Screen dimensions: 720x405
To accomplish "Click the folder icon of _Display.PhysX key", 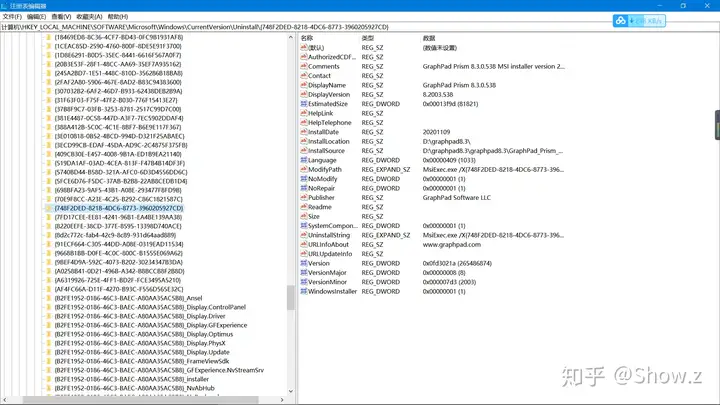I will click(49, 343).
